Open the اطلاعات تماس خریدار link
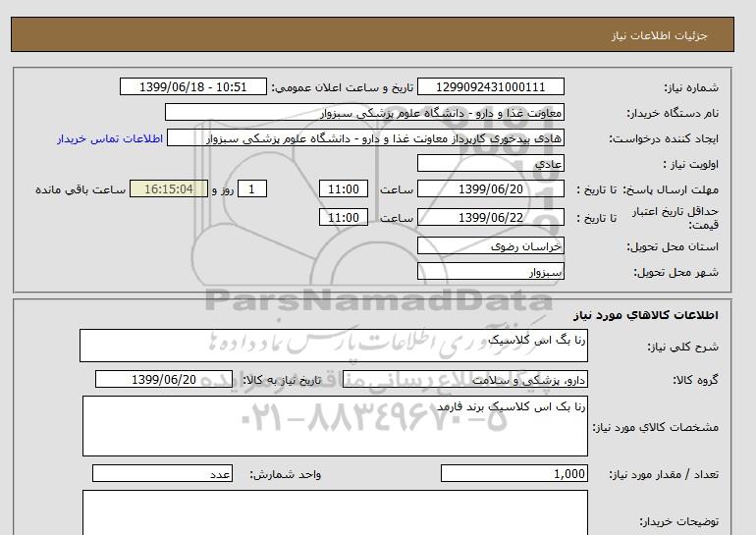The image size is (756, 535). [x=110, y=138]
